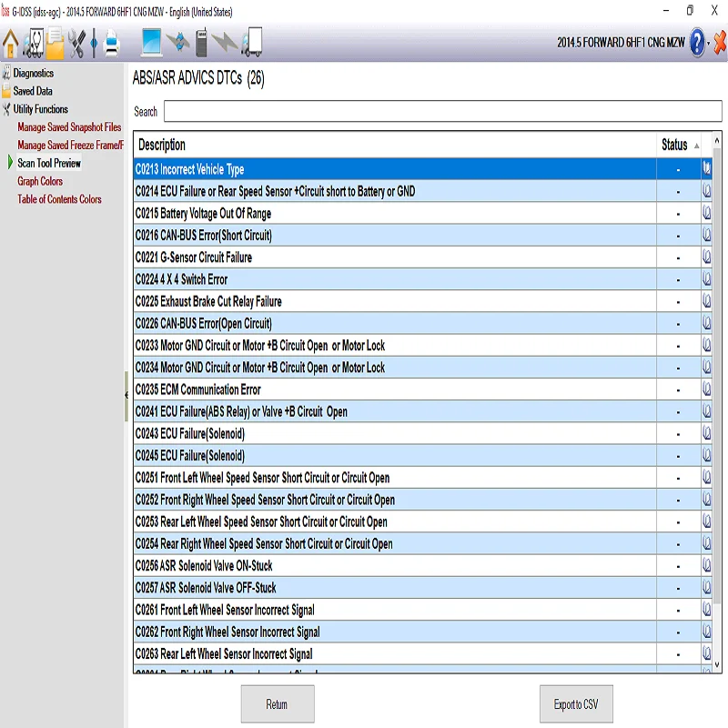Image resolution: width=728 pixels, height=728 pixels.
Task: Select Diagnostics in the sidebar
Action: click(33, 73)
